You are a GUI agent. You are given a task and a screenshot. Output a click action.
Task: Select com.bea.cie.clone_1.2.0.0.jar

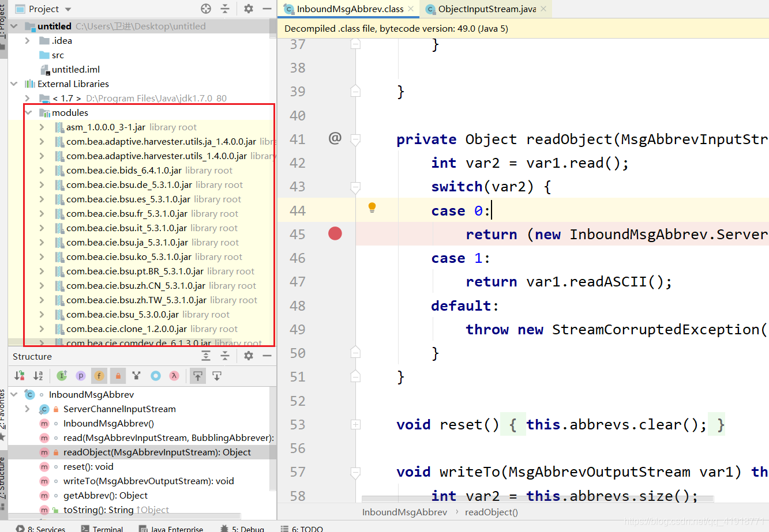click(x=126, y=329)
